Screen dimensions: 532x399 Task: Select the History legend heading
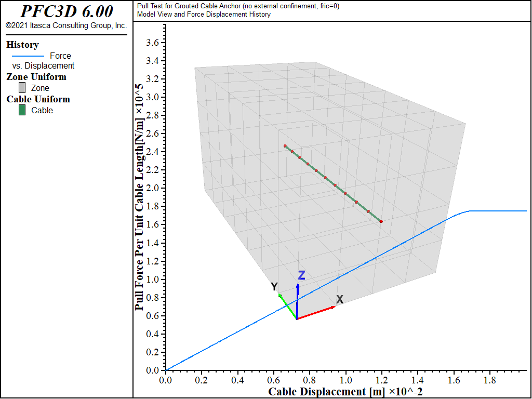tap(22, 45)
